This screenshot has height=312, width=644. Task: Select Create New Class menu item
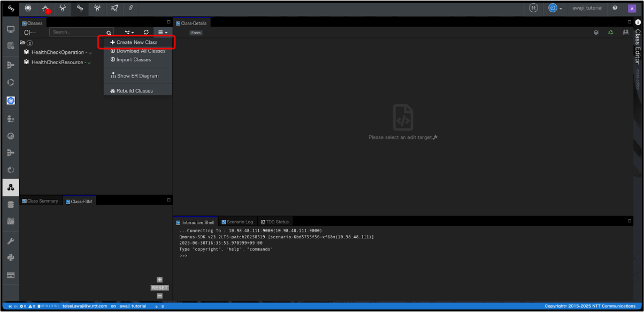point(137,42)
